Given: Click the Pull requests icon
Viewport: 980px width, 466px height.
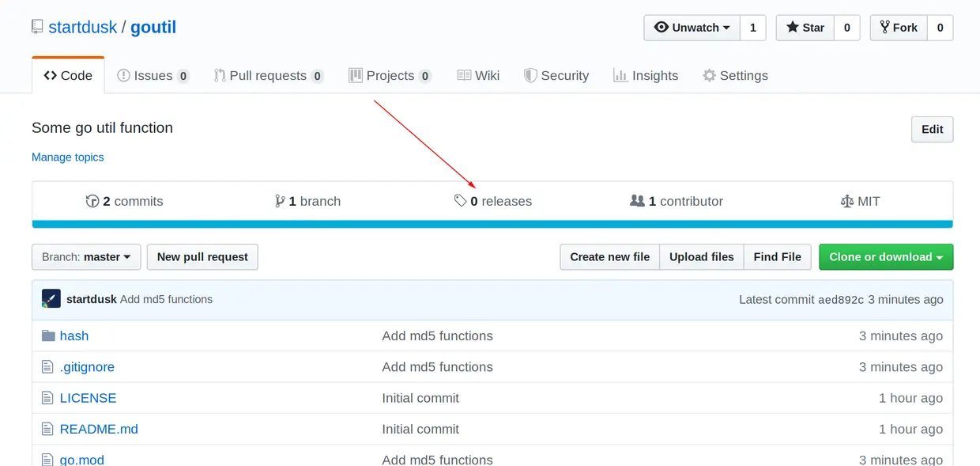Looking at the screenshot, I should click(x=220, y=75).
